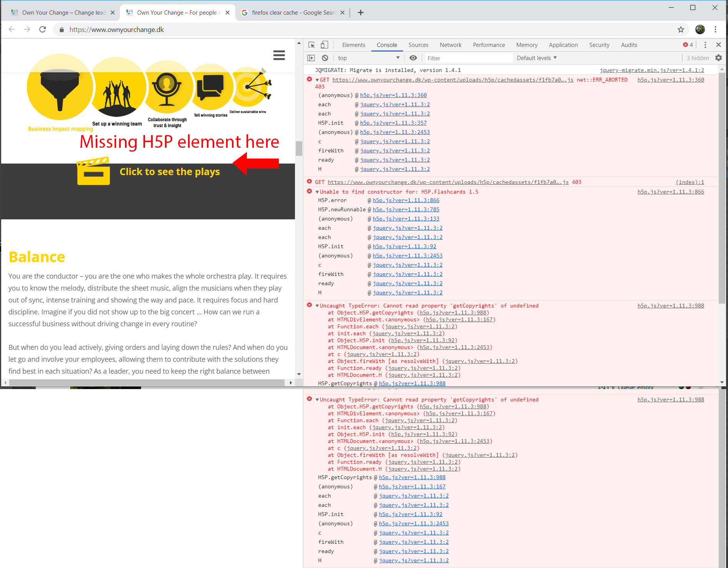Click the webpage horizontal scrollbar
Screen dimensions: 728x568
147,383
